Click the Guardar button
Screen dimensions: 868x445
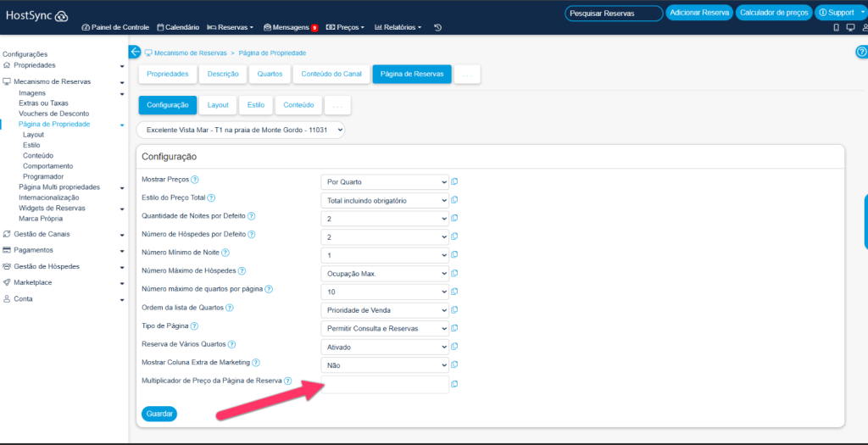click(x=159, y=414)
